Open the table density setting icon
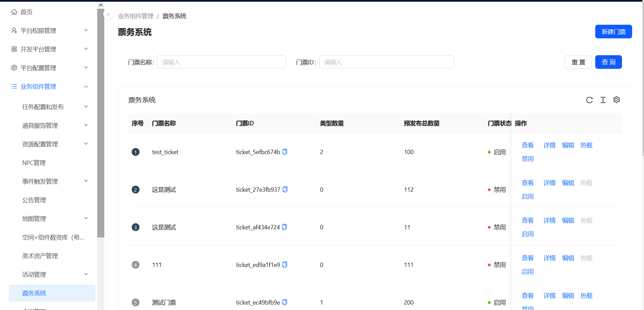This screenshot has width=644, height=310. [x=603, y=100]
